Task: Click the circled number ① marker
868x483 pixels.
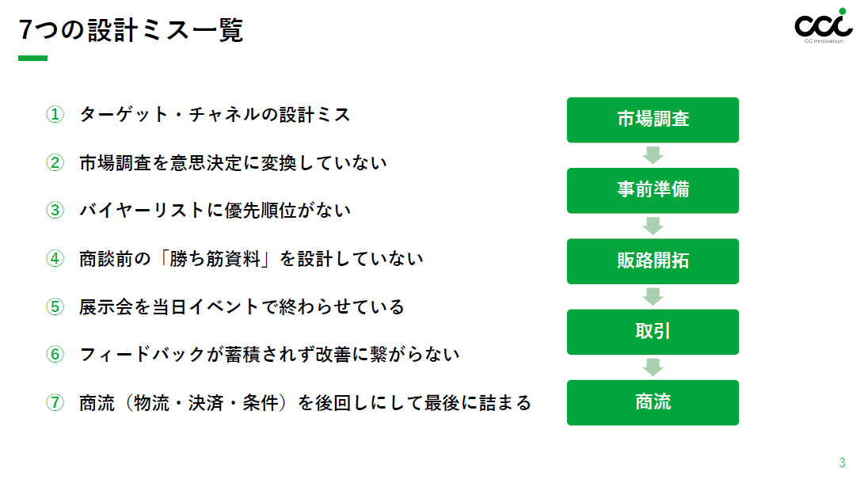Action: pyautogui.click(x=54, y=116)
